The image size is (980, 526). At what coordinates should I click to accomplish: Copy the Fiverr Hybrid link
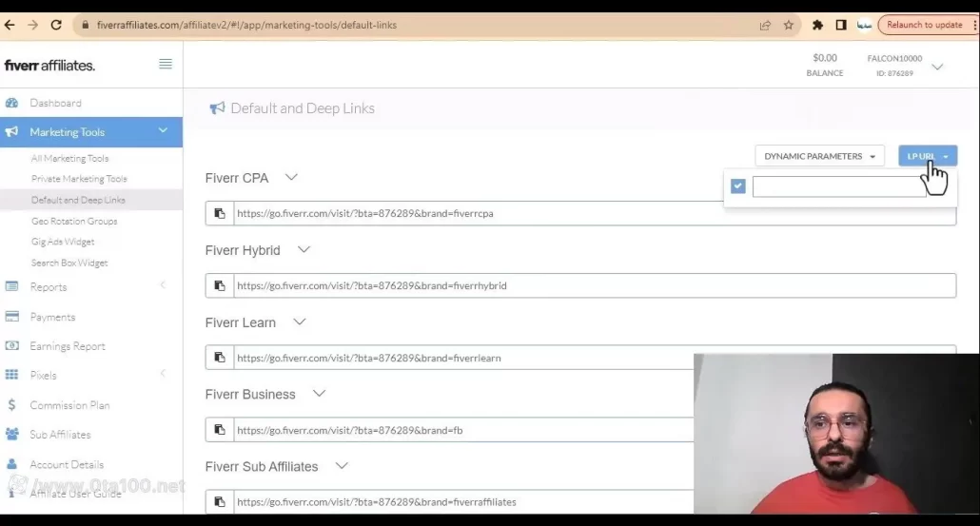coord(220,285)
